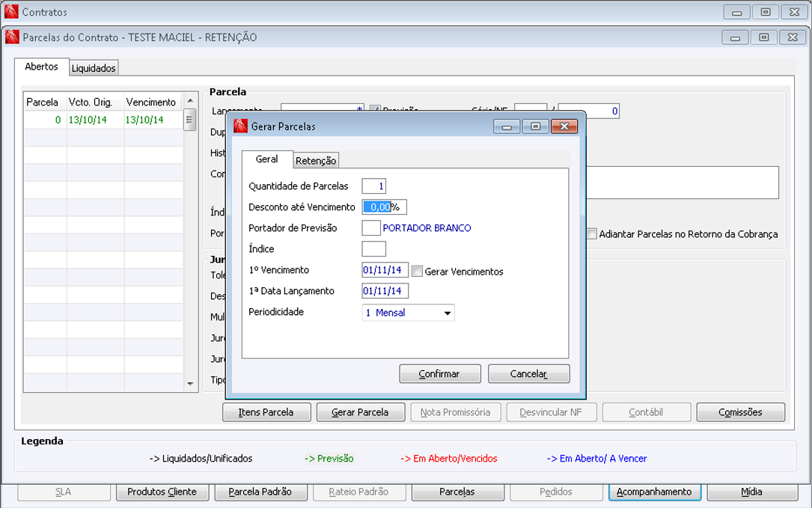
Task: Select the Abertos tab
Action: [41, 67]
